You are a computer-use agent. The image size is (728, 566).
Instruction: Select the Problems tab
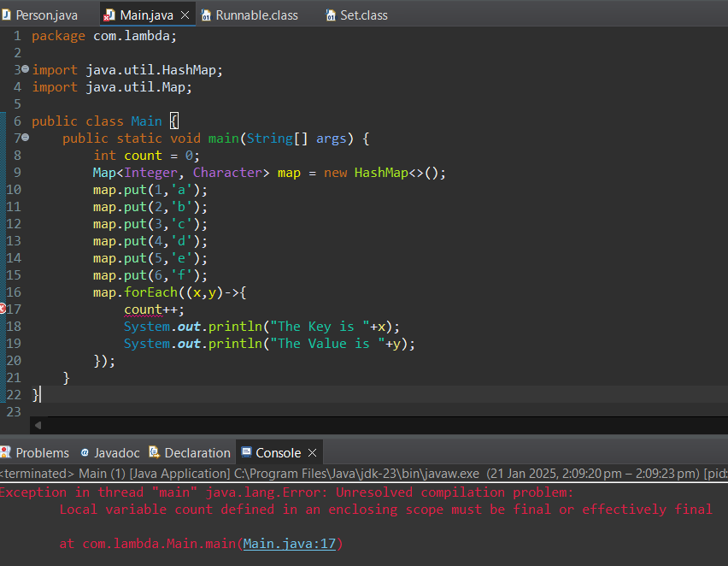point(38,452)
